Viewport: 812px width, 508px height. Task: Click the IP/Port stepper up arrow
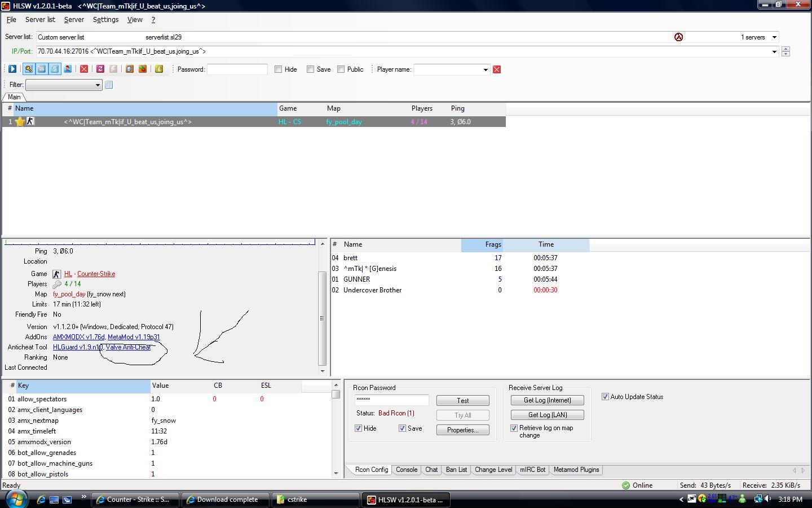coord(785,49)
